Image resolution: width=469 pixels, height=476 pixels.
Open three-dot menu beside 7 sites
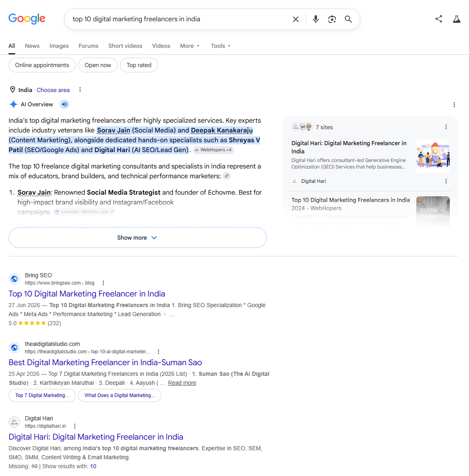446,127
